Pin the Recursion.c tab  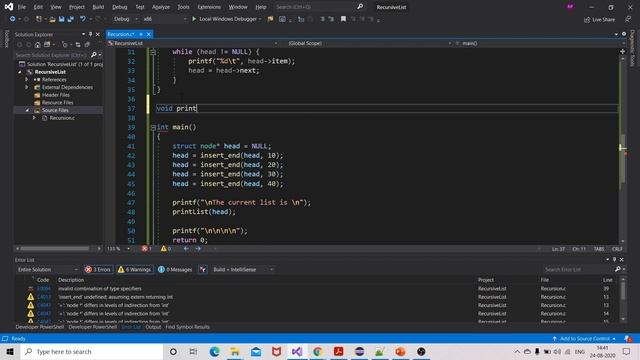click(x=141, y=34)
